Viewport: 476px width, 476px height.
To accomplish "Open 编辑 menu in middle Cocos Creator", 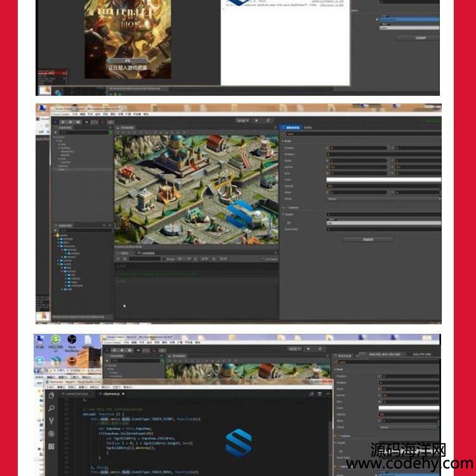I will [x=83, y=114].
